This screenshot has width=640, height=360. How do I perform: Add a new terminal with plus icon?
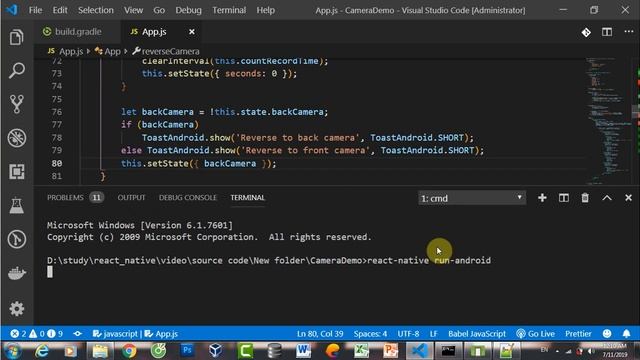pyautogui.click(x=542, y=198)
